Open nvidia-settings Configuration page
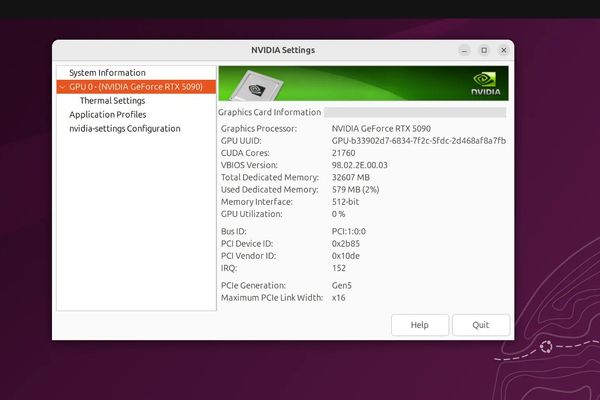 (x=125, y=129)
